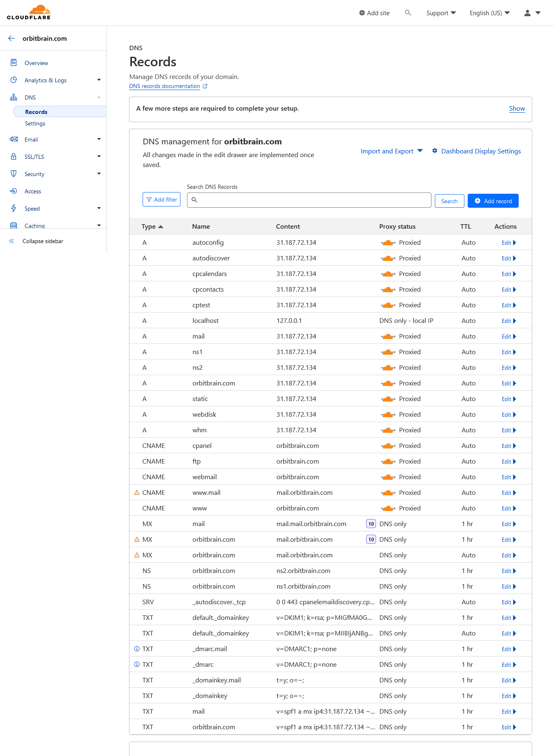Click the Collapse sidebar double-chevron icon
Image resolution: width=554 pixels, height=756 pixels.
[12, 241]
